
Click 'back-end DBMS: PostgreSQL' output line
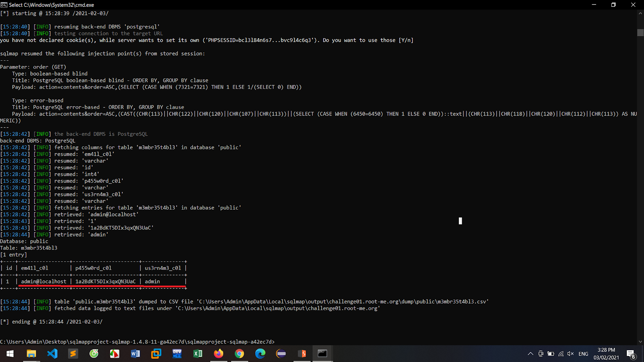coord(38,141)
